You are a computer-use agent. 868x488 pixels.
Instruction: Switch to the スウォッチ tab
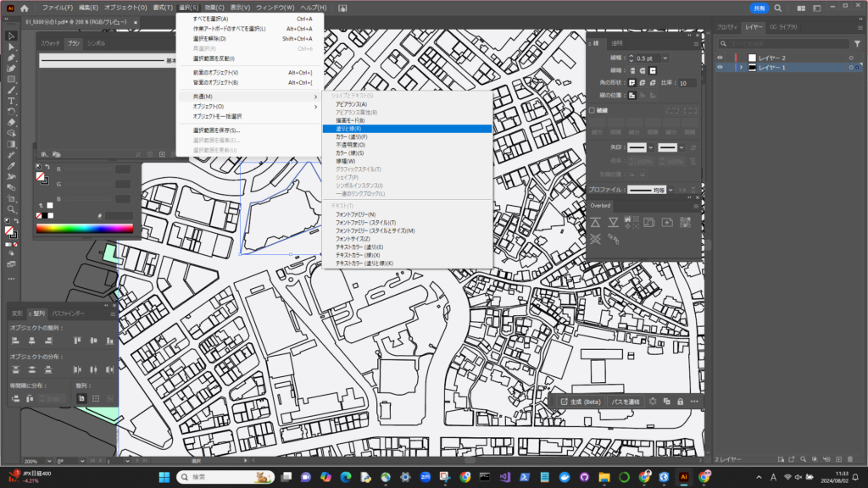pos(49,42)
